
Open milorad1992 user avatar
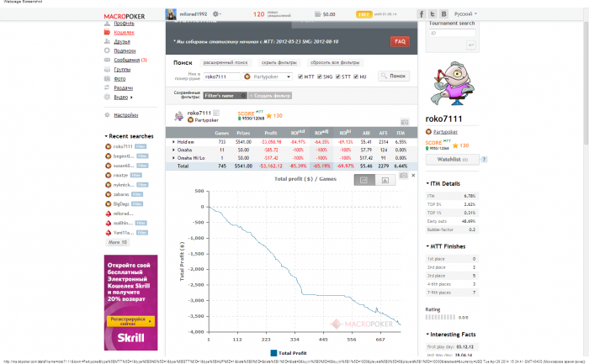[x=171, y=14]
